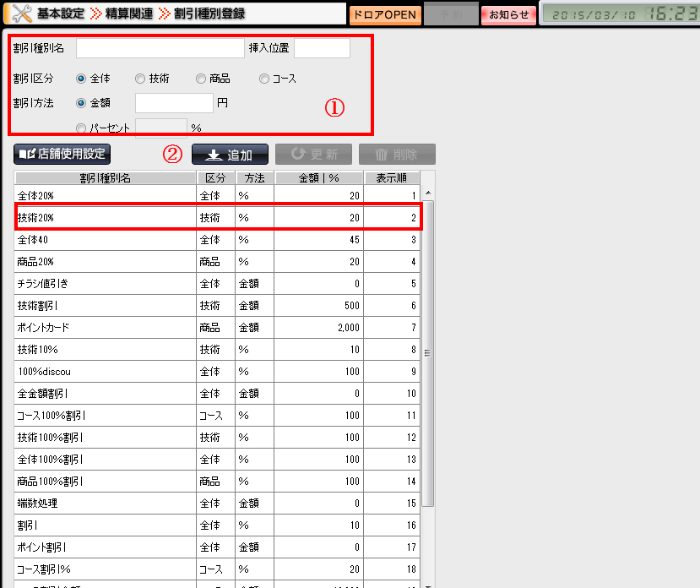
Task: Select 金額 as discount method
Action: [x=81, y=103]
